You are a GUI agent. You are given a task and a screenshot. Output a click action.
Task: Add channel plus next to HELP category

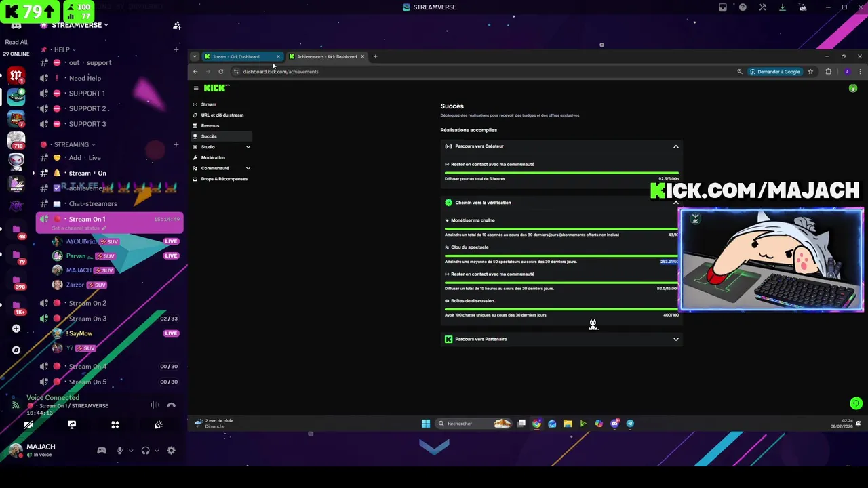point(176,49)
